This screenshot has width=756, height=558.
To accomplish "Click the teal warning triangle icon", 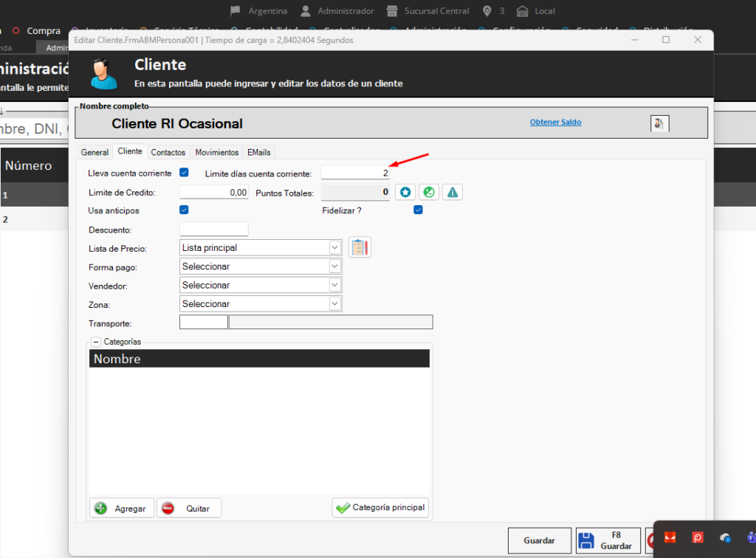I will pyautogui.click(x=453, y=192).
